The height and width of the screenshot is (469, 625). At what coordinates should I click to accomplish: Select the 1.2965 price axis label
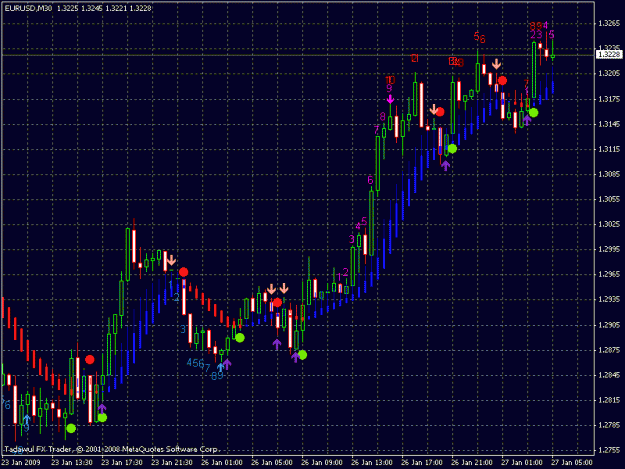tap(609, 274)
